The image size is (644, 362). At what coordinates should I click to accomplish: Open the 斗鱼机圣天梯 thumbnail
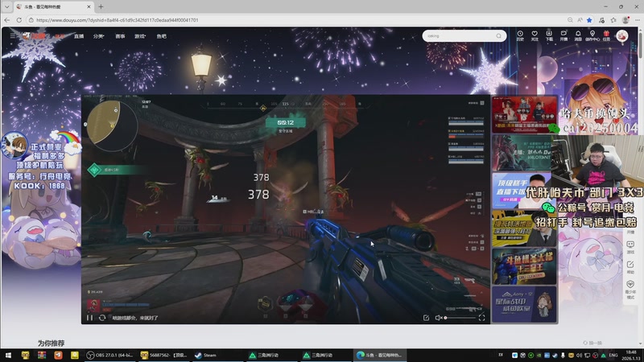click(x=524, y=266)
